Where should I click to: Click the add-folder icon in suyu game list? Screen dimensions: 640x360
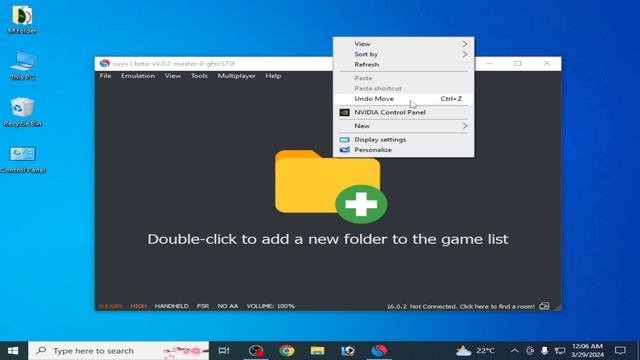(331, 187)
